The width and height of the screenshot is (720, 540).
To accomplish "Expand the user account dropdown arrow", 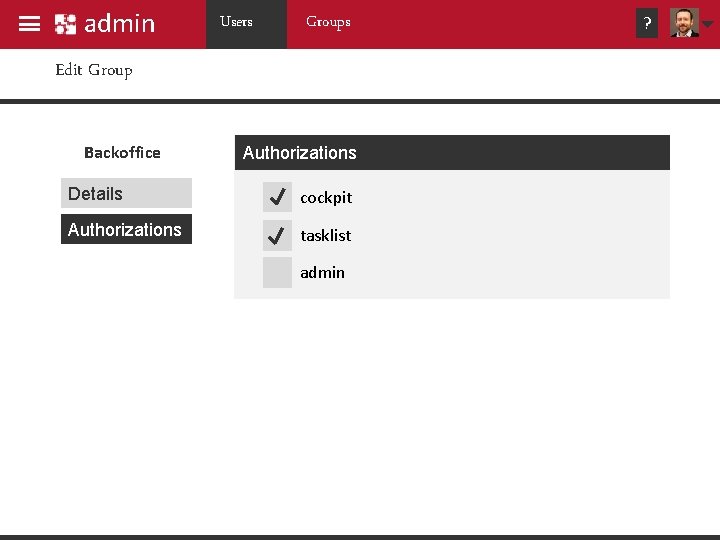I will click(708, 24).
